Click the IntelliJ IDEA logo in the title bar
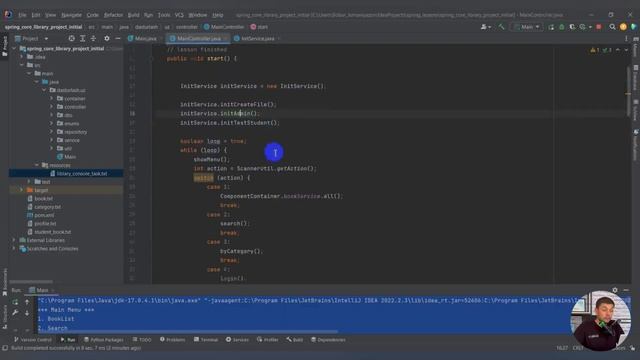Screen dimensions: 640x360 (x=8, y=15)
